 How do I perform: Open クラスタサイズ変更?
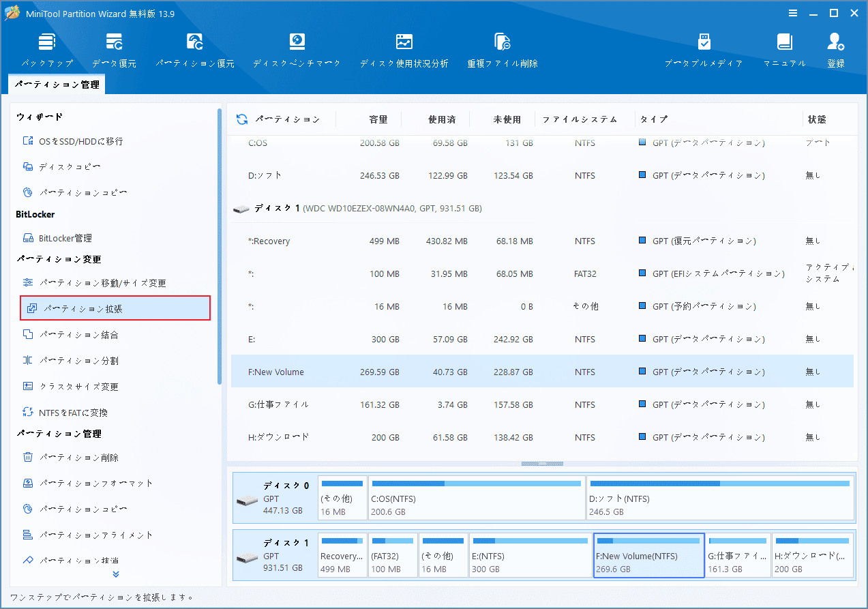point(70,387)
